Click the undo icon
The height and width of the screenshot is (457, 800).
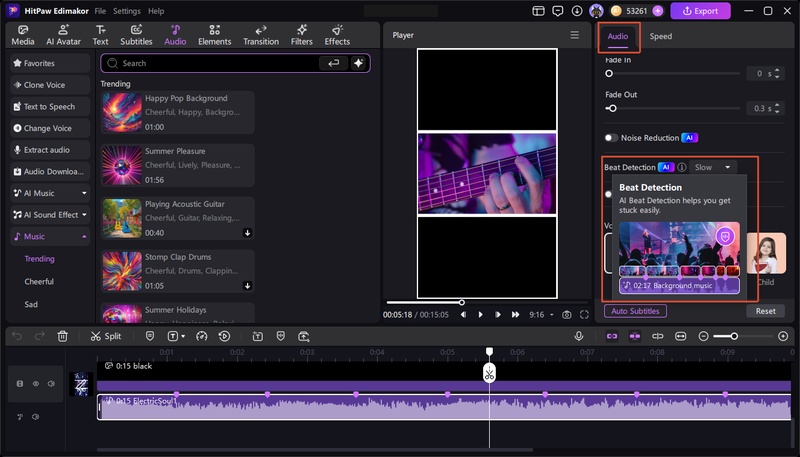17,336
